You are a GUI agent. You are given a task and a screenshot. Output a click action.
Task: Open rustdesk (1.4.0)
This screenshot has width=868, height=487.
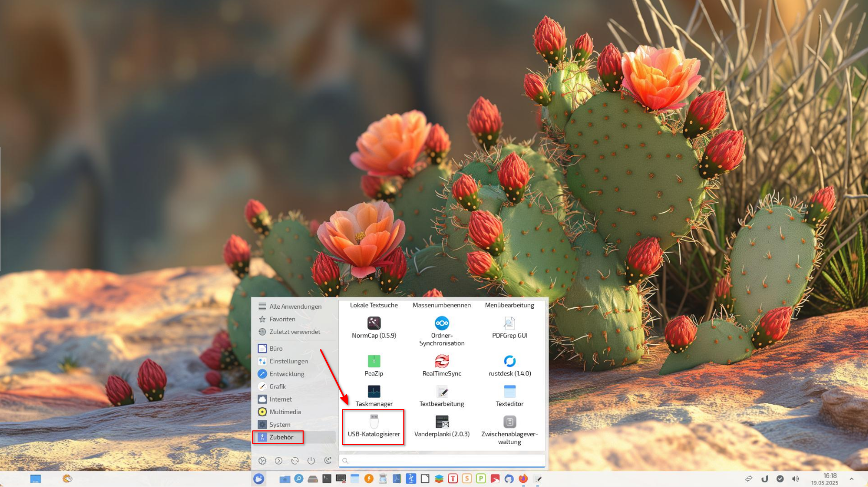509,365
